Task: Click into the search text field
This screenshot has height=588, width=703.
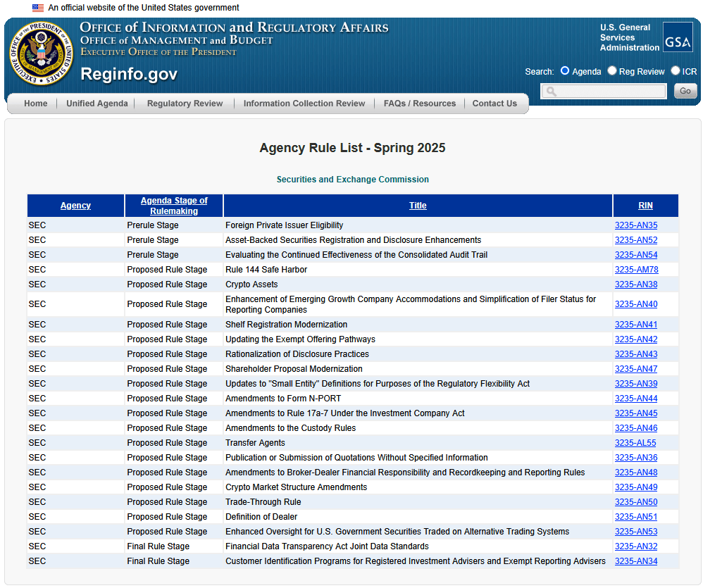Action: (604, 91)
